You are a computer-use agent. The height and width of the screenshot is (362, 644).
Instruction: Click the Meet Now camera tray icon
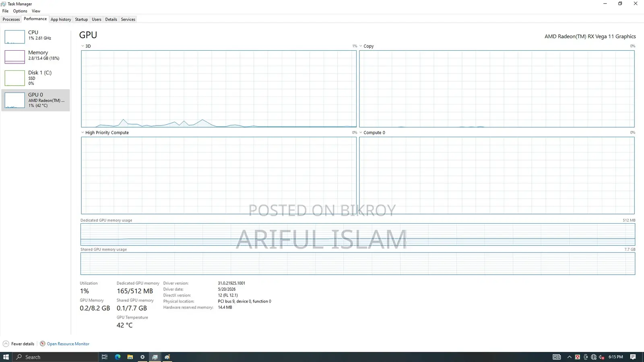coord(586,357)
